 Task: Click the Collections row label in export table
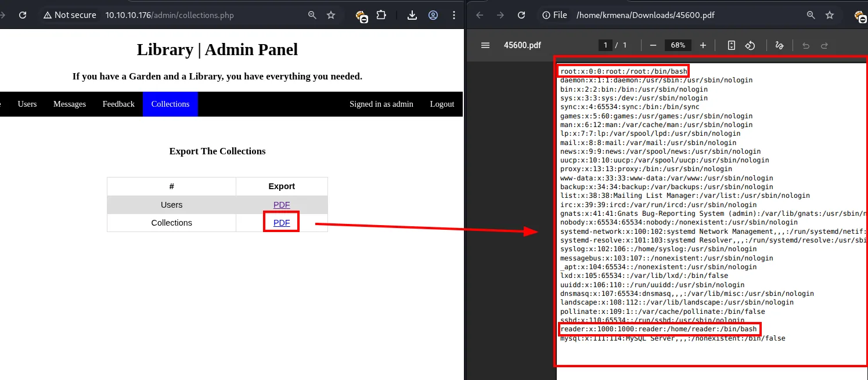[172, 223]
